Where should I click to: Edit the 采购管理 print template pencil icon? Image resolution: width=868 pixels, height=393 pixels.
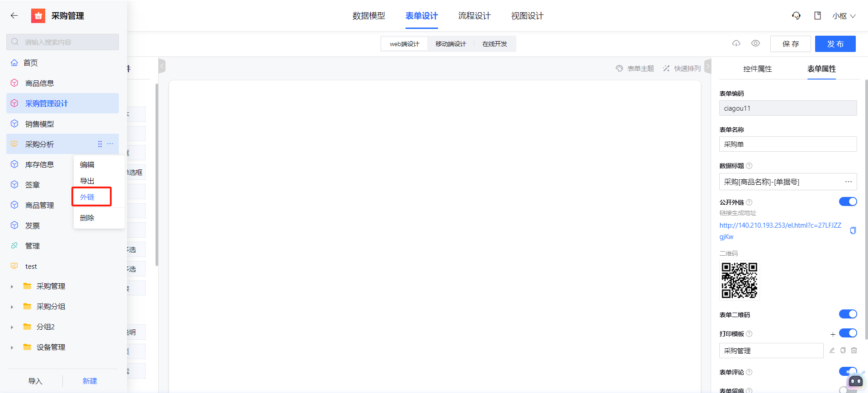click(832, 351)
